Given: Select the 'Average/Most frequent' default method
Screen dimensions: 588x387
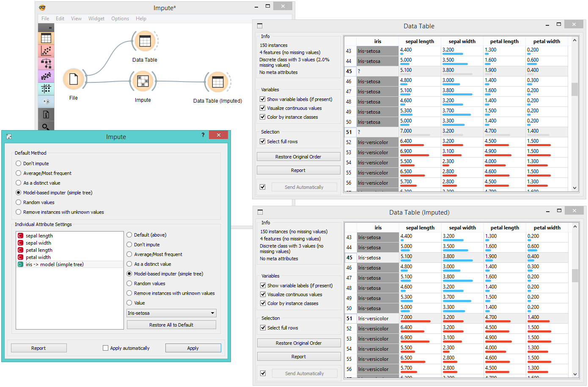Looking at the screenshot, I should coord(19,173).
